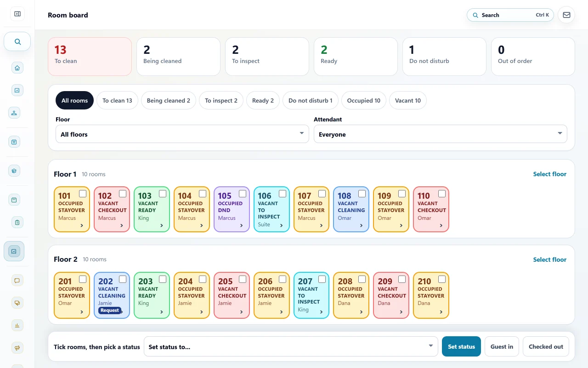Open the megaphone announcements icon
588x368 pixels.
(17, 348)
